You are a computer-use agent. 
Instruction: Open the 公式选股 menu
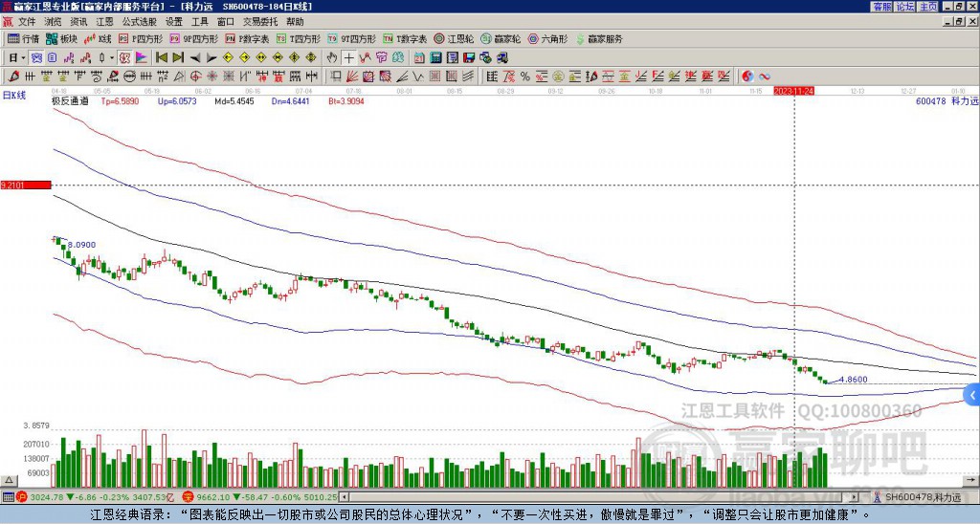point(139,21)
